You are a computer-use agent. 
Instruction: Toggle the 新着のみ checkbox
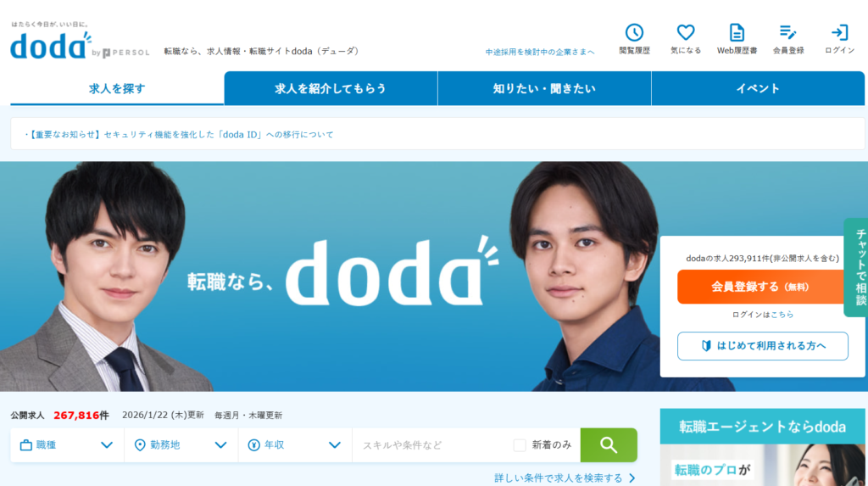click(520, 445)
